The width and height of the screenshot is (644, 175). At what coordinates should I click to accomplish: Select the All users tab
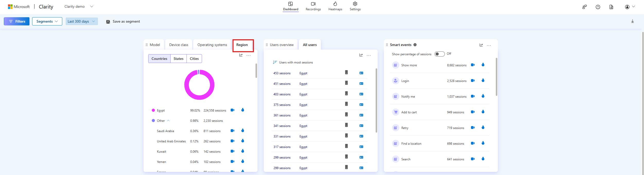(310, 45)
